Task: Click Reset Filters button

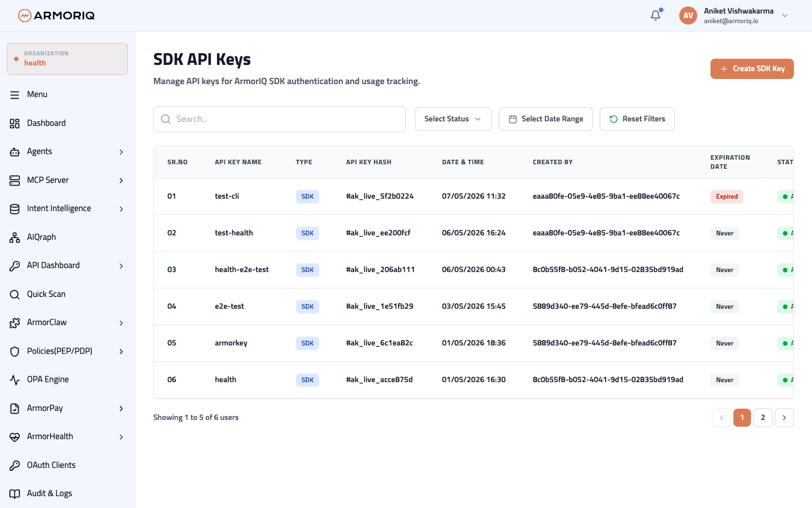Action: pyautogui.click(x=637, y=119)
